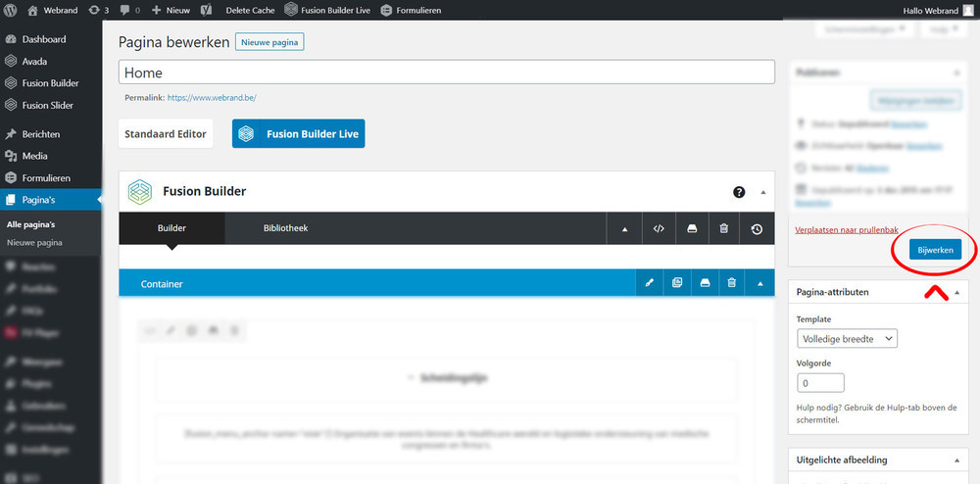Screen dimensions: 980x484
Task: Clone the Container with duplicate icon
Action: coord(677,283)
